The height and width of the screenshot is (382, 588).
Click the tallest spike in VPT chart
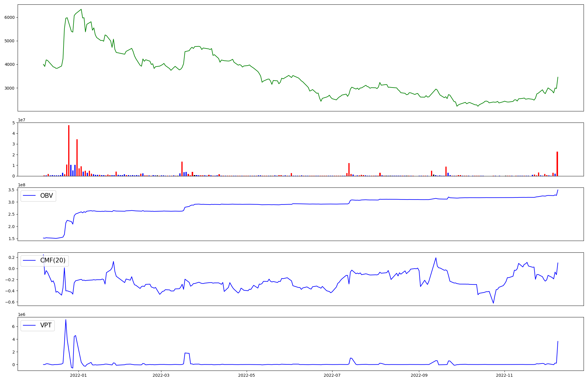click(x=66, y=320)
